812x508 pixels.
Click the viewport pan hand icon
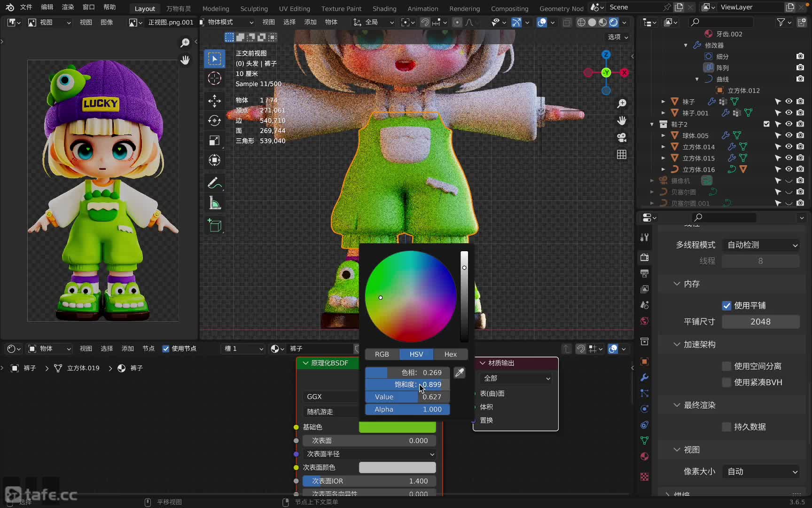click(622, 120)
